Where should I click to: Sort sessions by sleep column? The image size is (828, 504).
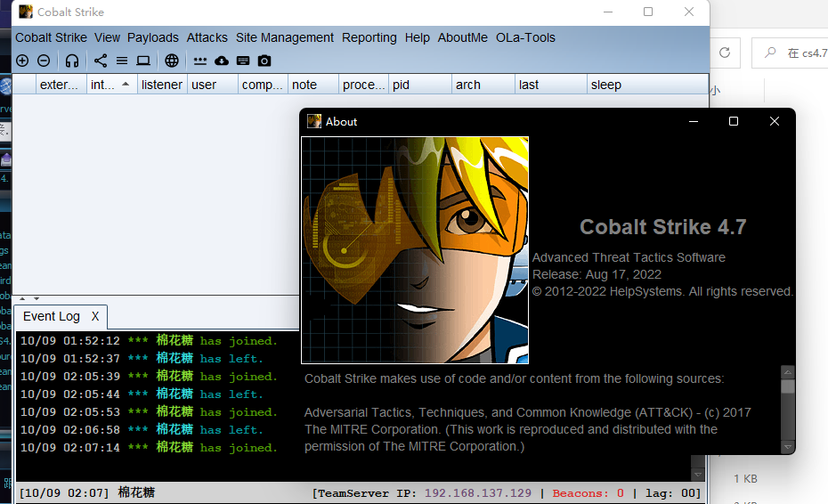(647, 85)
